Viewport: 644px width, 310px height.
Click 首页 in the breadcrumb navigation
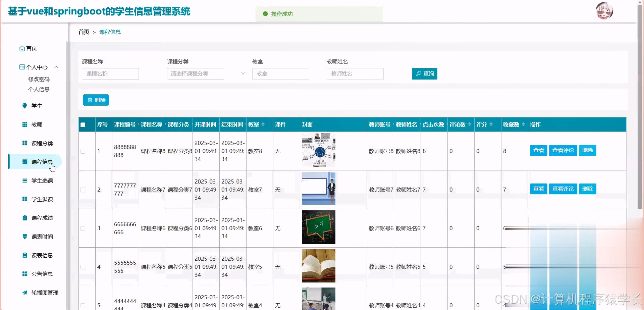click(x=84, y=32)
